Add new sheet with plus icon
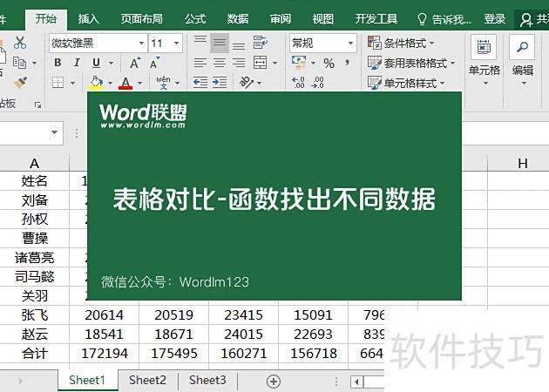549x392 pixels. [274, 382]
